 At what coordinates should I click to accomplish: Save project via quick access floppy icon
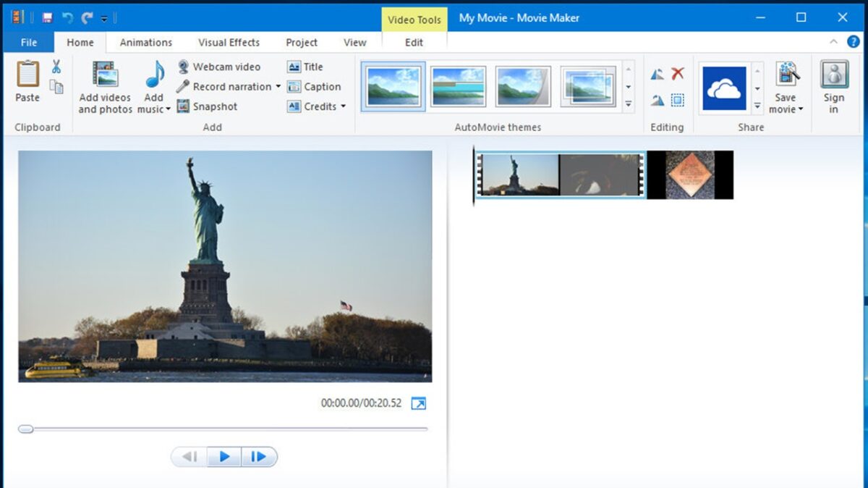[47, 17]
